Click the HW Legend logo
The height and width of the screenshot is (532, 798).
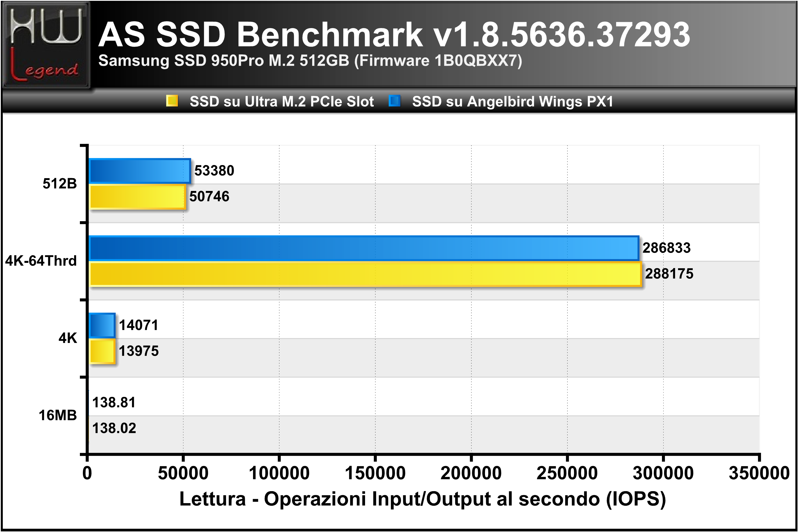point(46,45)
